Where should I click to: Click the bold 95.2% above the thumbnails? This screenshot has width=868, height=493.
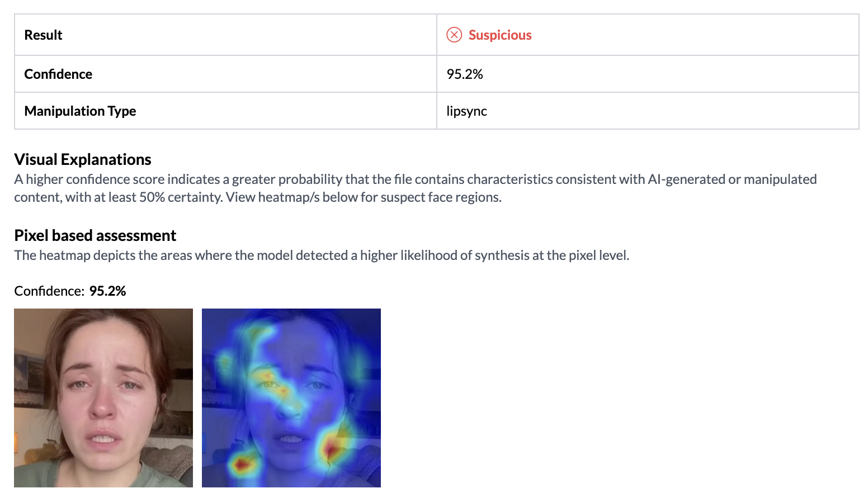point(108,291)
